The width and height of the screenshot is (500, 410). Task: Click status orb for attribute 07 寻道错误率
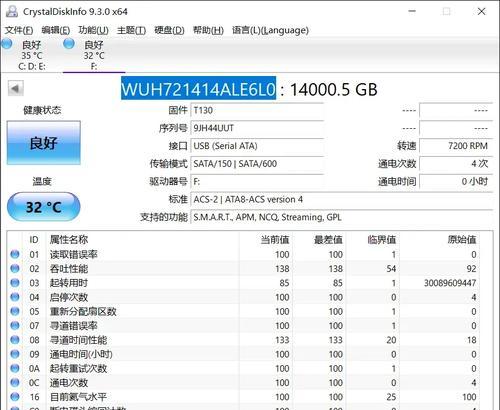click(15, 325)
